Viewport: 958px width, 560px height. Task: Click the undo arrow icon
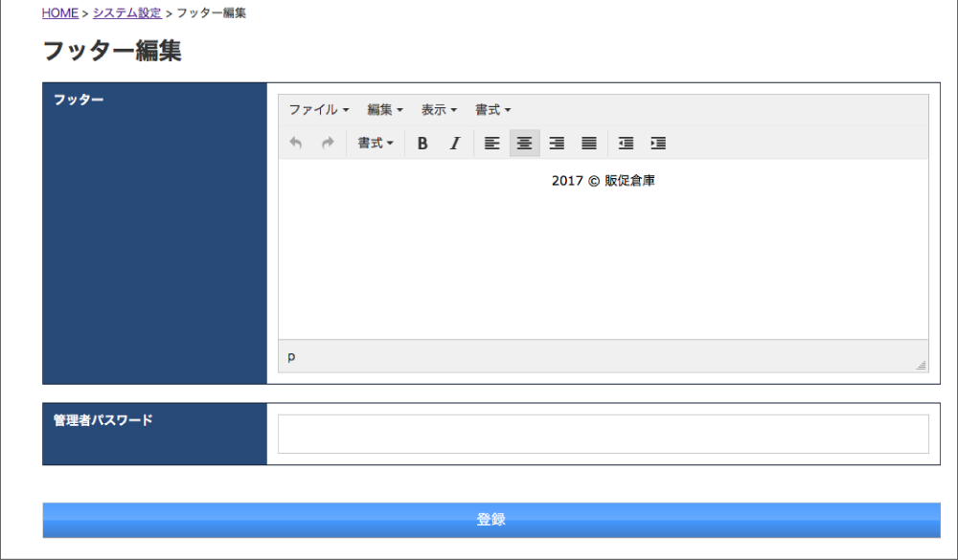click(x=296, y=143)
